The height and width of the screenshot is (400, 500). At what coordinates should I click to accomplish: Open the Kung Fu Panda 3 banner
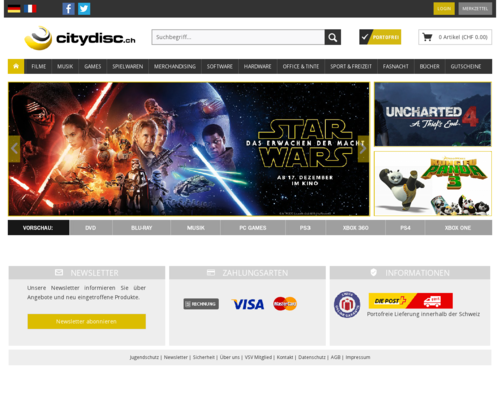pyautogui.click(x=433, y=183)
